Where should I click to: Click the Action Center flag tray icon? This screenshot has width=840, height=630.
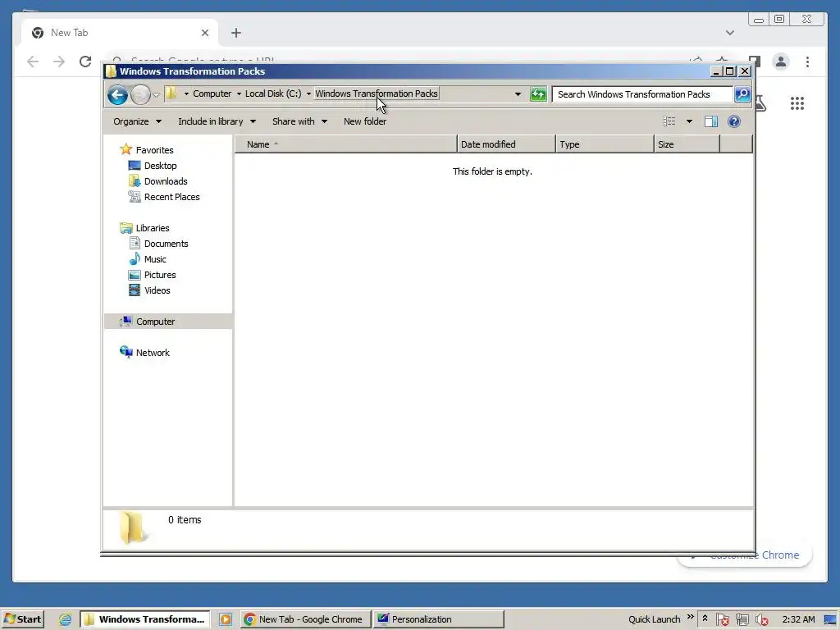[x=722, y=620]
